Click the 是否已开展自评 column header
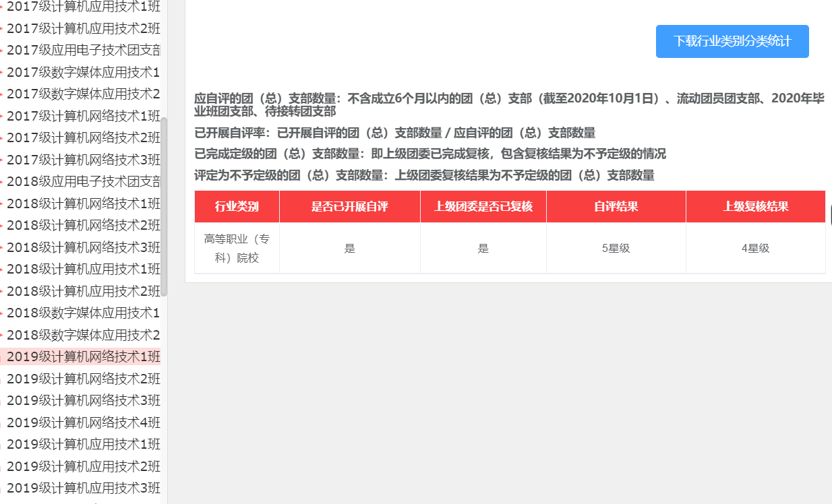This screenshot has width=832, height=504. coord(350,206)
